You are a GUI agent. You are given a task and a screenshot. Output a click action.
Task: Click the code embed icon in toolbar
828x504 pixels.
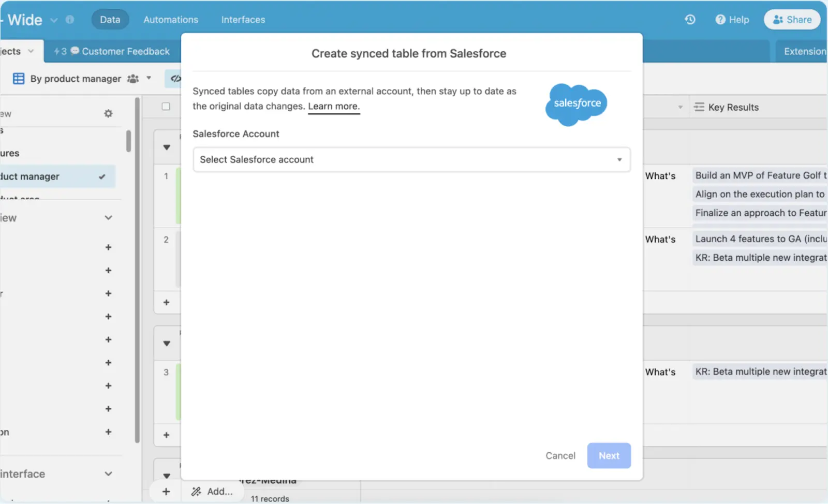(175, 79)
